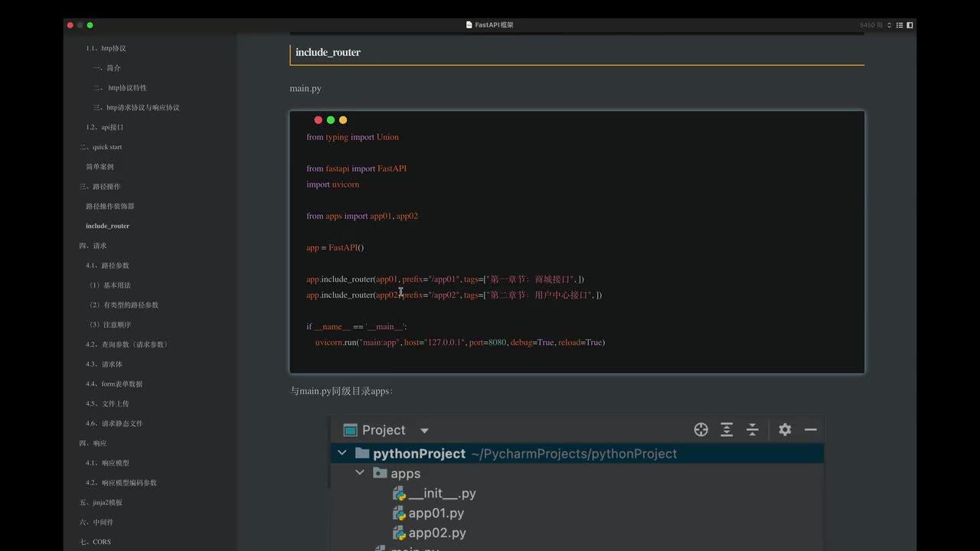The height and width of the screenshot is (551, 980).
Task: Open the word count stepper arrows
Action: pyautogui.click(x=890, y=25)
